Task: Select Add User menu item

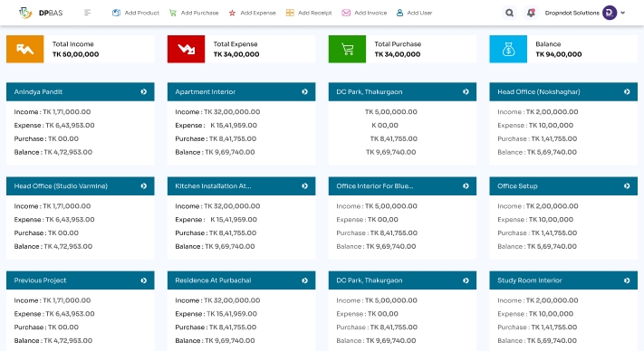Action: tap(415, 13)
